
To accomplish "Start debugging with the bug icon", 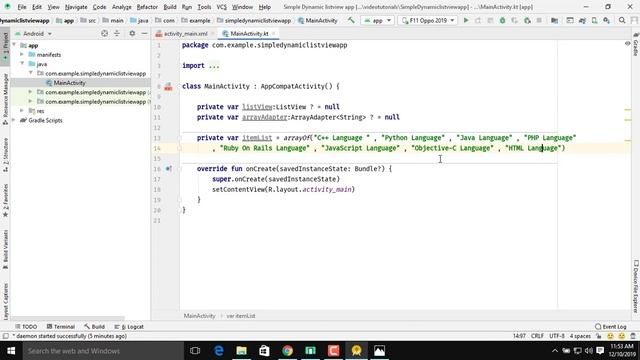I will (502, 20).
